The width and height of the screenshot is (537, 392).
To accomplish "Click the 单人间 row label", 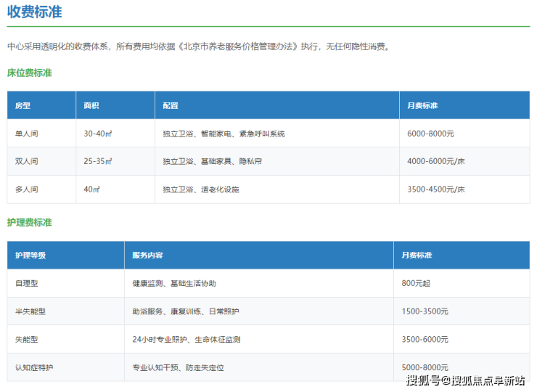I will [27, 134].
